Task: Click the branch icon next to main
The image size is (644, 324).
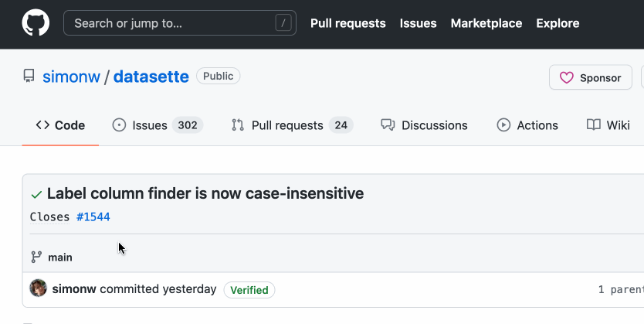Action: pyautogui.click(x=36, y=257)
